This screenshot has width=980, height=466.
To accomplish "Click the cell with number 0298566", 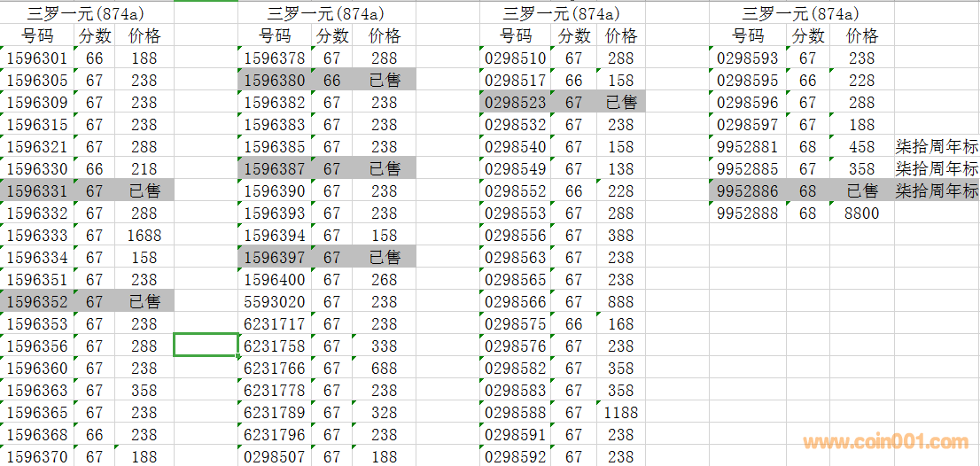I will point(516,302).
